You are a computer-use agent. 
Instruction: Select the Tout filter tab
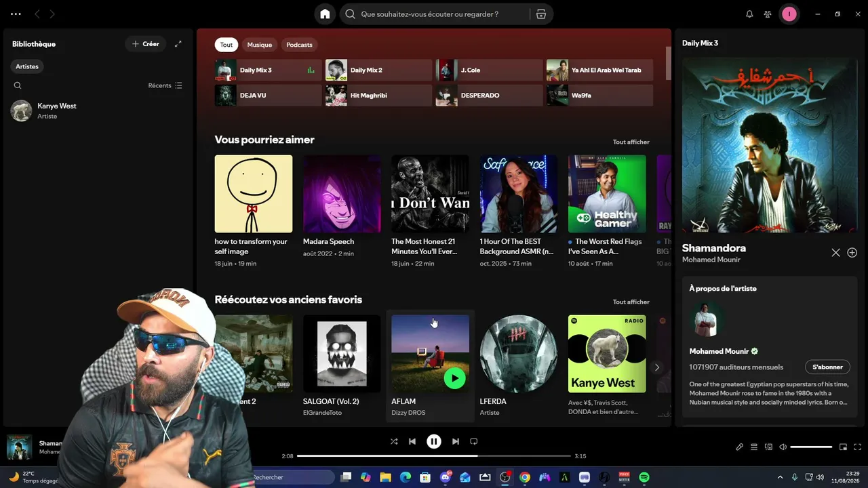tap(226, 45)
